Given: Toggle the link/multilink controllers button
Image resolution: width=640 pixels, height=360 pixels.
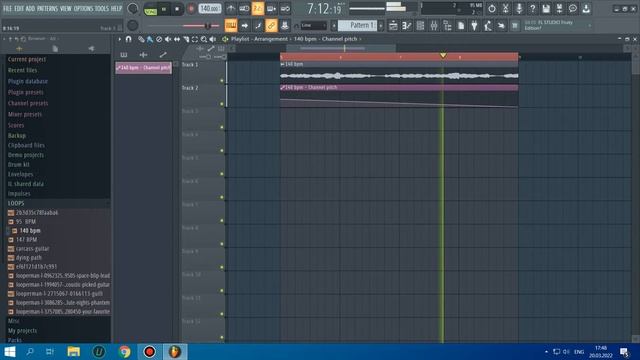Looking at the screenshot, I should (x=271, y=26).
